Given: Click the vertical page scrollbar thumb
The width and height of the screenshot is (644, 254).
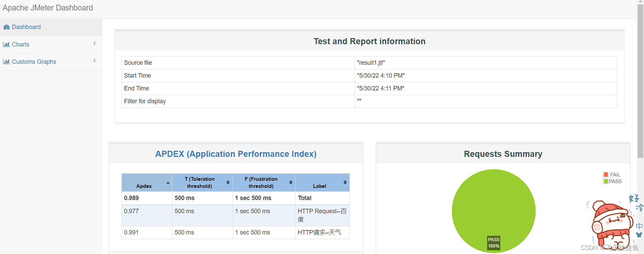Looking at the screenshot, I should coord(640,81).
